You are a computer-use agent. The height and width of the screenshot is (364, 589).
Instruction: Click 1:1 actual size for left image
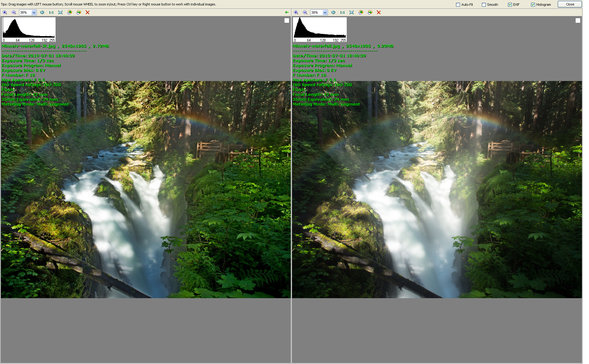click(x=51, y=12)
